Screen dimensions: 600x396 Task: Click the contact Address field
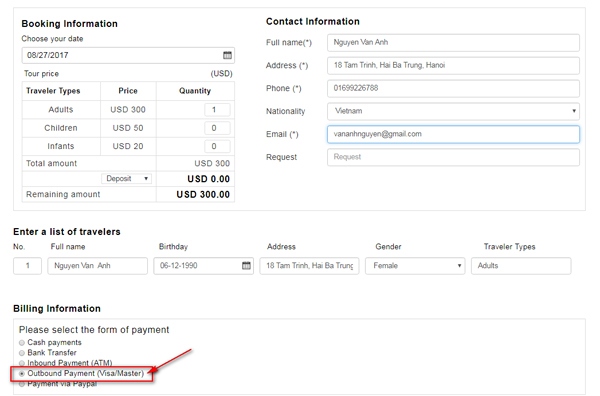pos(453,65)
